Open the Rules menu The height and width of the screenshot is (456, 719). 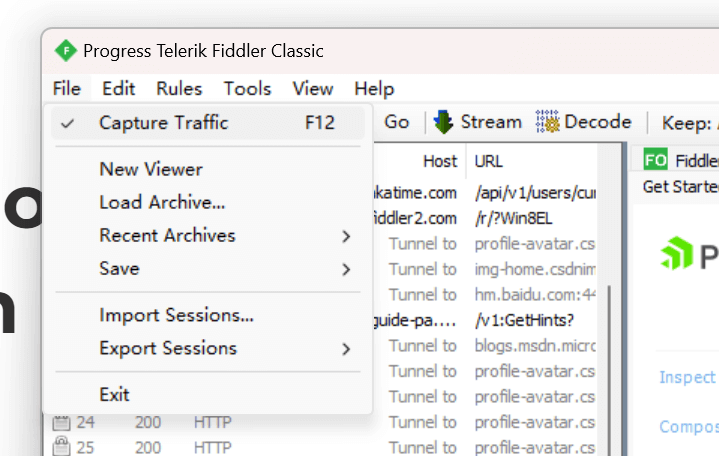coord(179,88)
